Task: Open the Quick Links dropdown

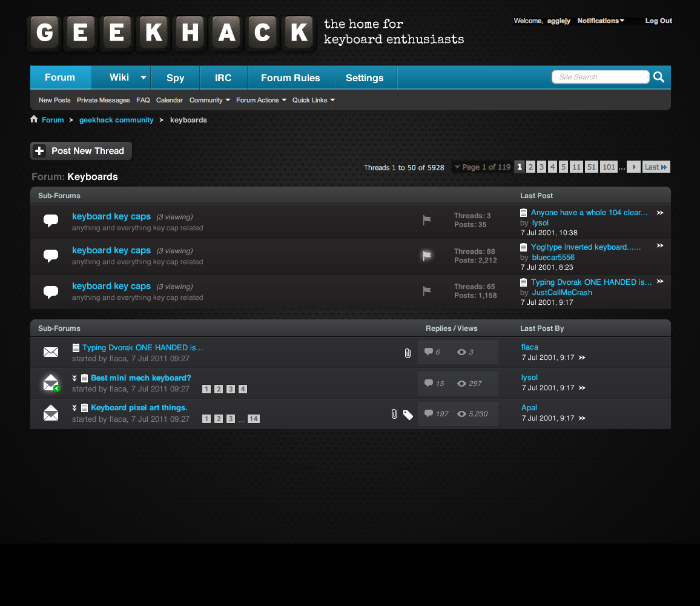Action: click(314, 100)
